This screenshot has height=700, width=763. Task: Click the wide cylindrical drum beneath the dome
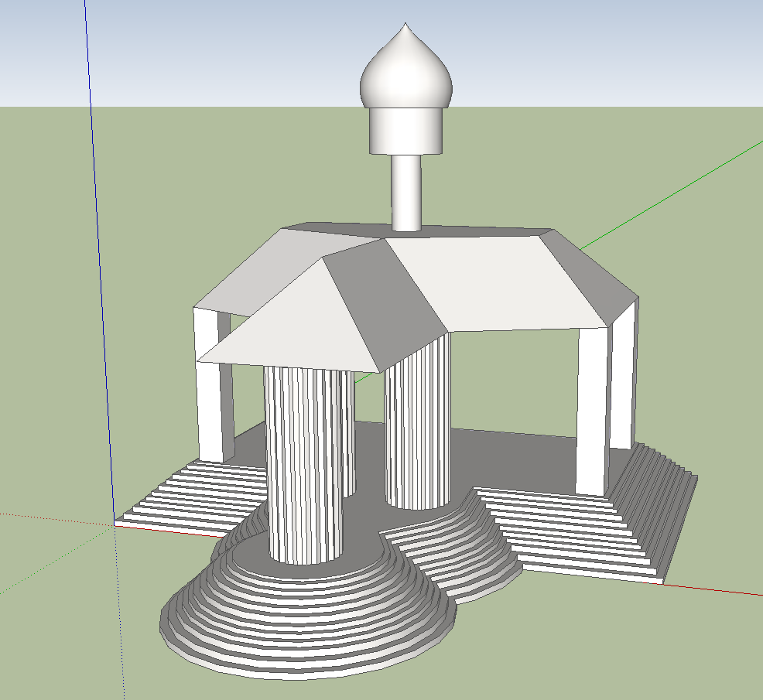405,131
